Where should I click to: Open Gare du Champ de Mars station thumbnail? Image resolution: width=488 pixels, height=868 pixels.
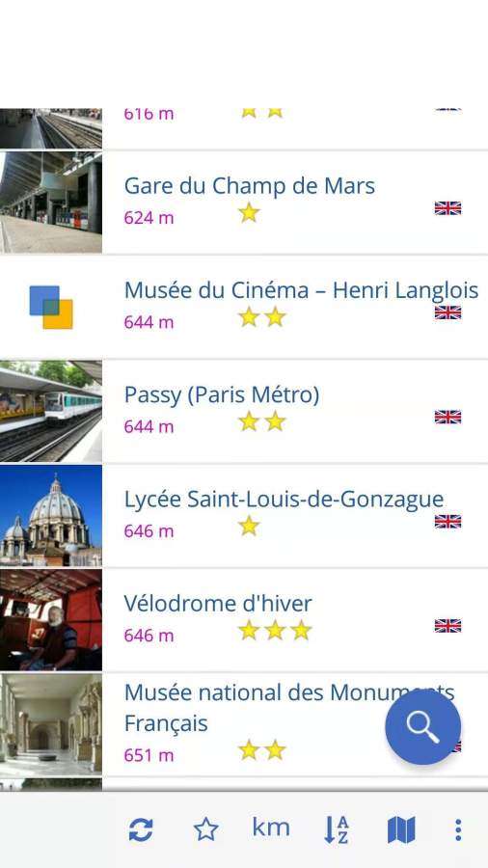(x=51, y=203)
